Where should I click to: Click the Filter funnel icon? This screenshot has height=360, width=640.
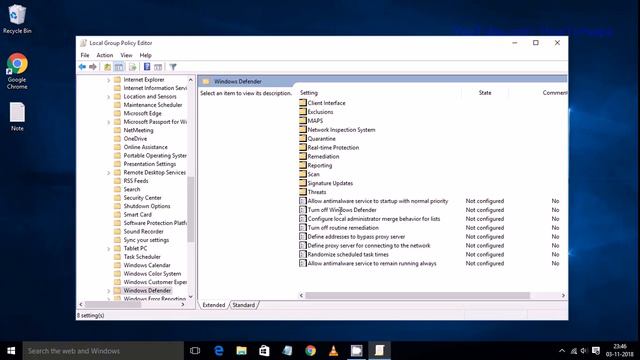click(x=173, y=67)
